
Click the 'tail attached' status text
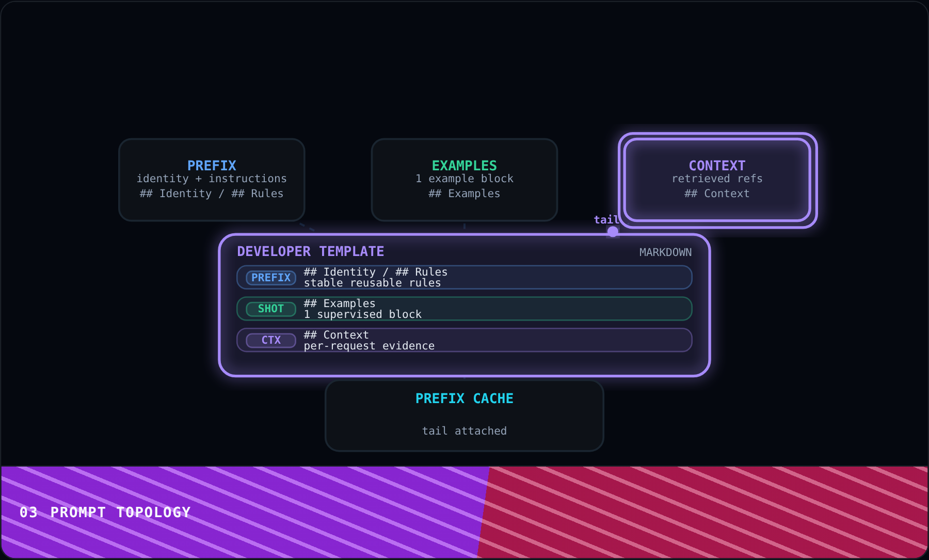tap(464, 431)
